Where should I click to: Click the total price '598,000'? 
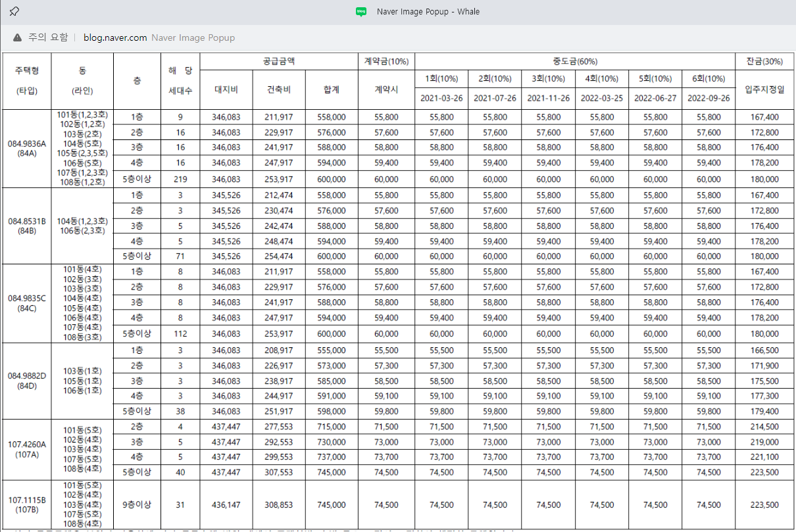(x=332, y=412)
